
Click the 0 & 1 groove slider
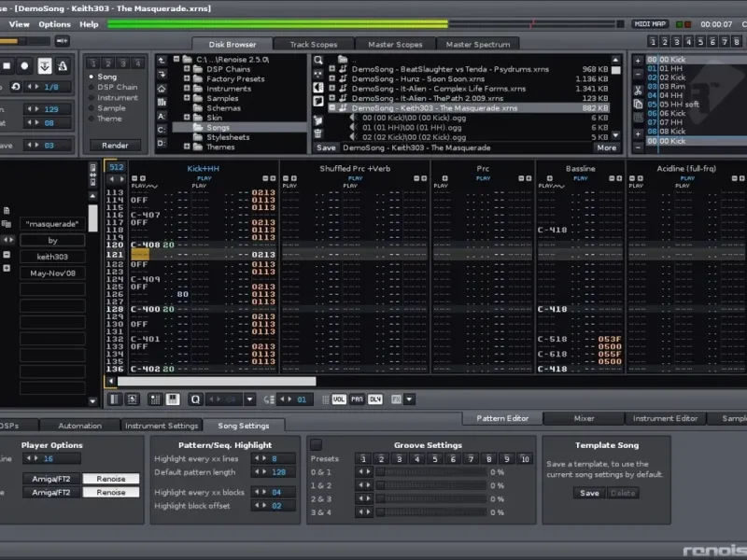430,472
